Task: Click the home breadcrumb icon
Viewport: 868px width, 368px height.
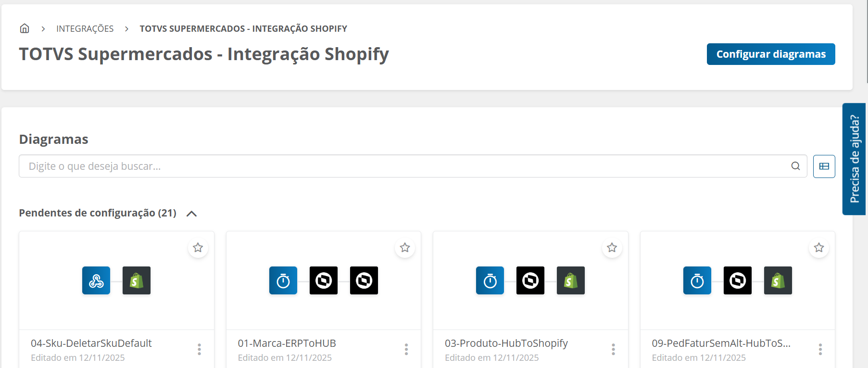Action: pyautogui.click(x=25, y=28)
